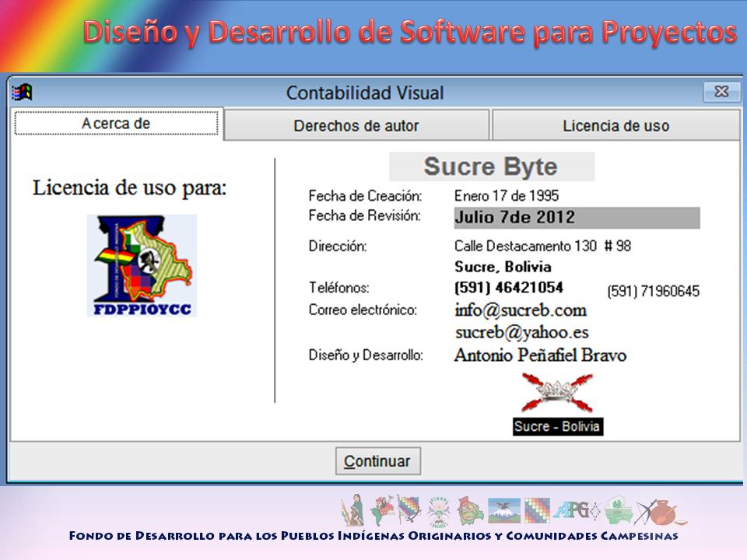The width and height of the screenshot is (747, 560).
Task: Click phone number (591) 71960645
Action: point(654,291)
